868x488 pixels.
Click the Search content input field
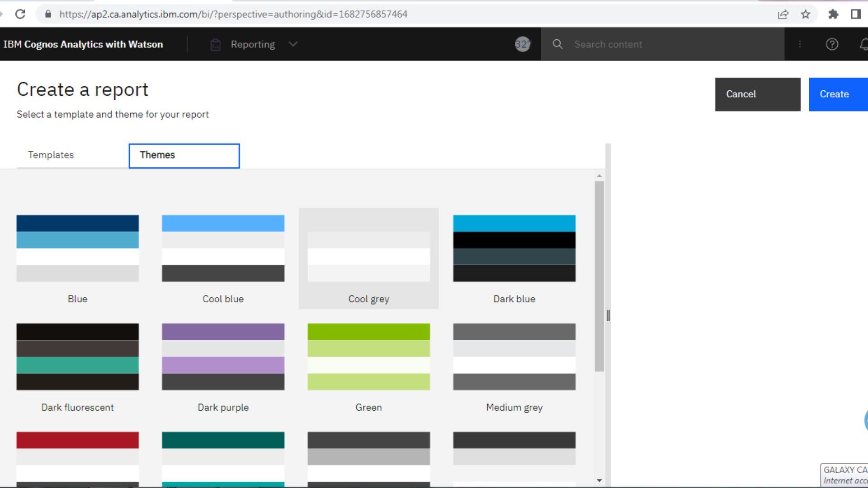656,44
